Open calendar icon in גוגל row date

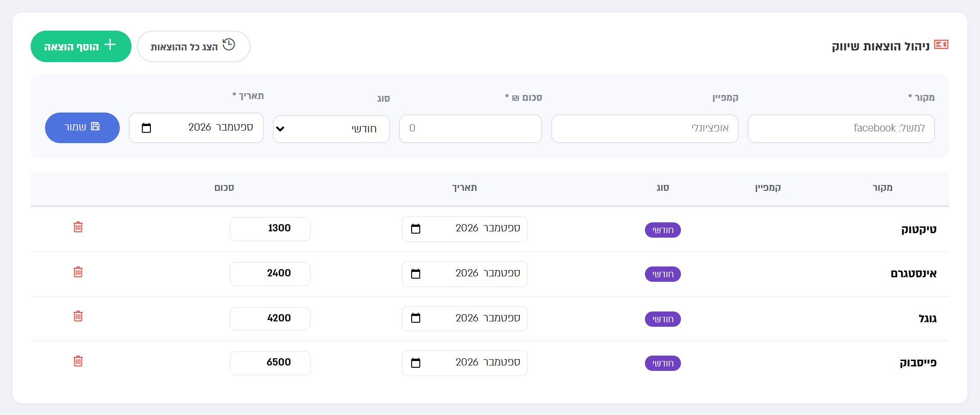click(x=416, y=318)
